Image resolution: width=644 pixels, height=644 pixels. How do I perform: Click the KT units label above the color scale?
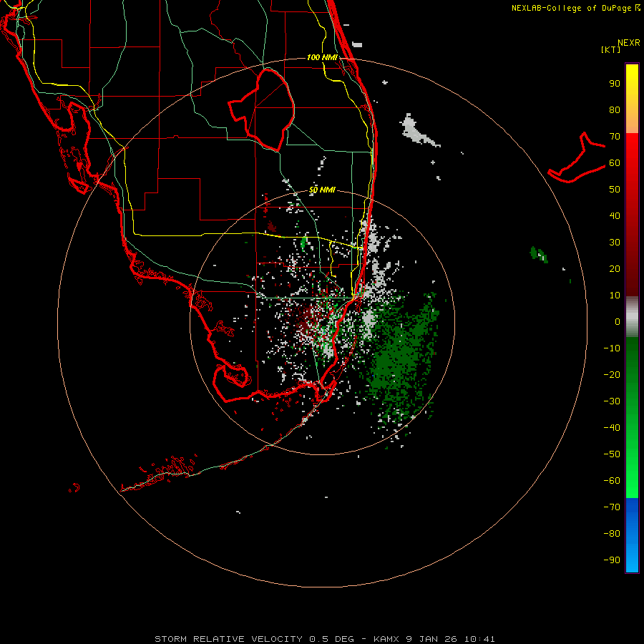(x=611, y=49)
